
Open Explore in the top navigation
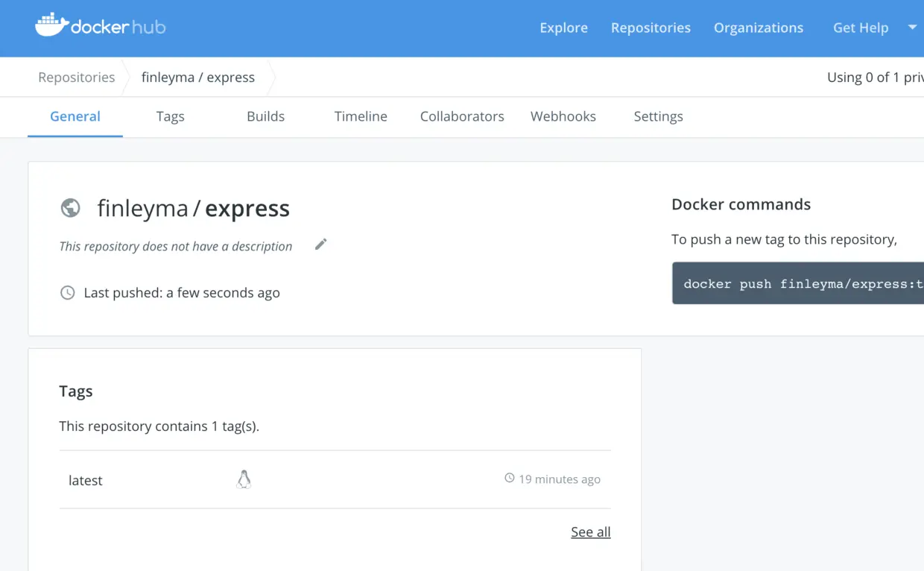click(563, 28)
